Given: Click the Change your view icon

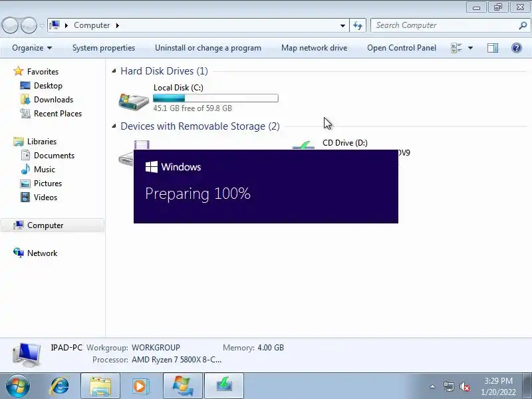Looking at the screenshot, I should pos(456,48).
